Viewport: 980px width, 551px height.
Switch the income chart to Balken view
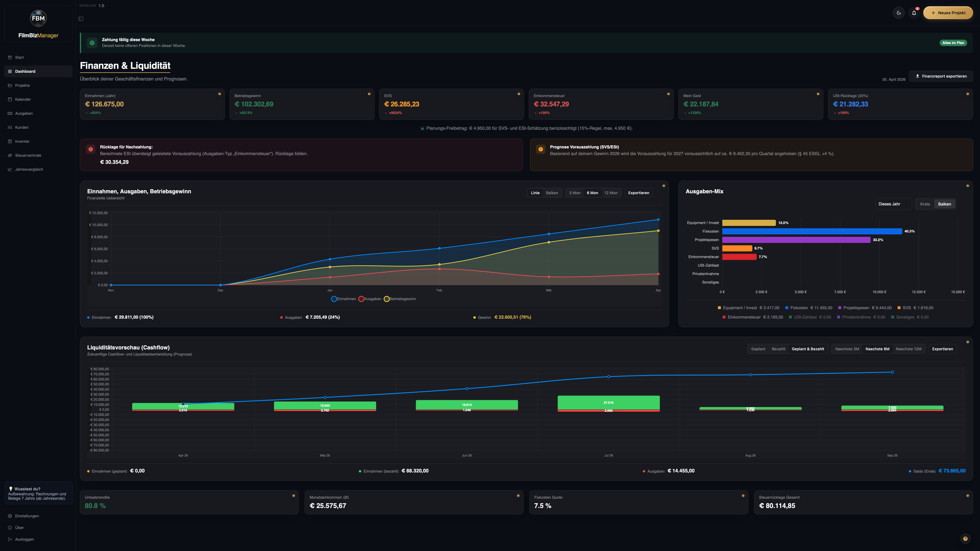click(552, 193)
